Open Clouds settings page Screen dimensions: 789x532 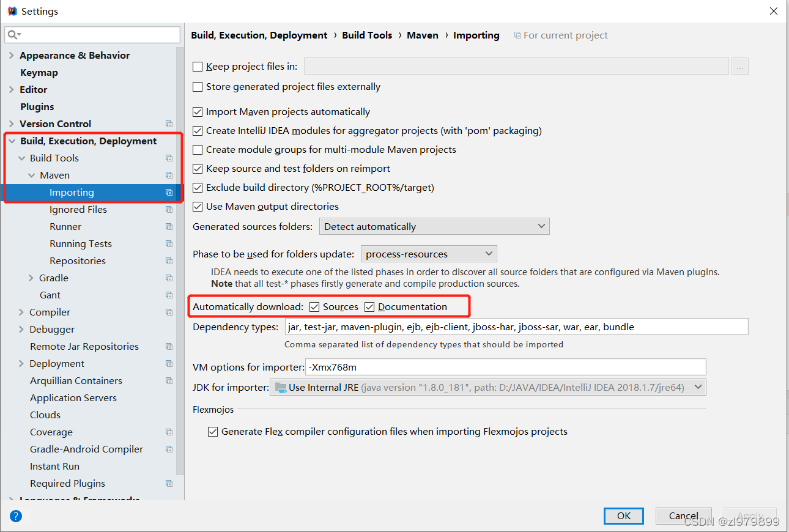[45, 415]
